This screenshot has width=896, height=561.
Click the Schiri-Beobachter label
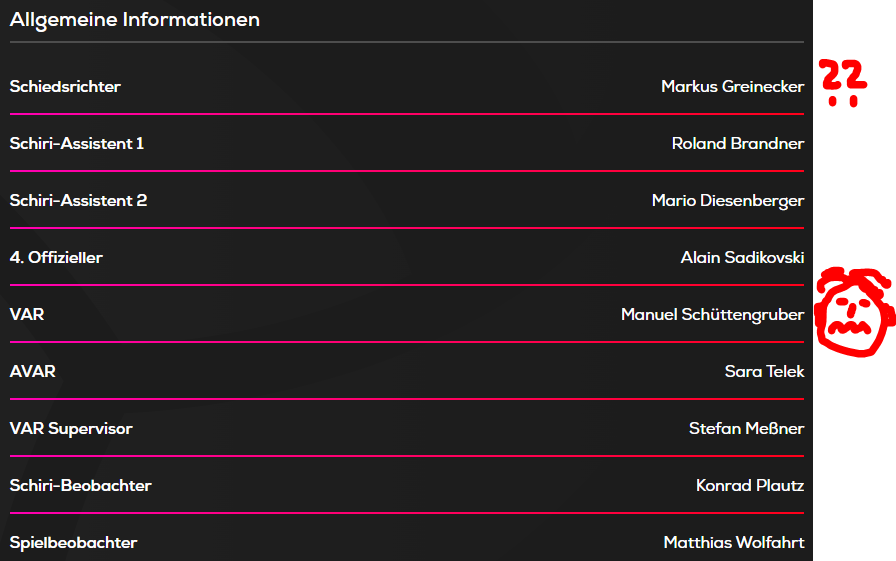(81, 486)
